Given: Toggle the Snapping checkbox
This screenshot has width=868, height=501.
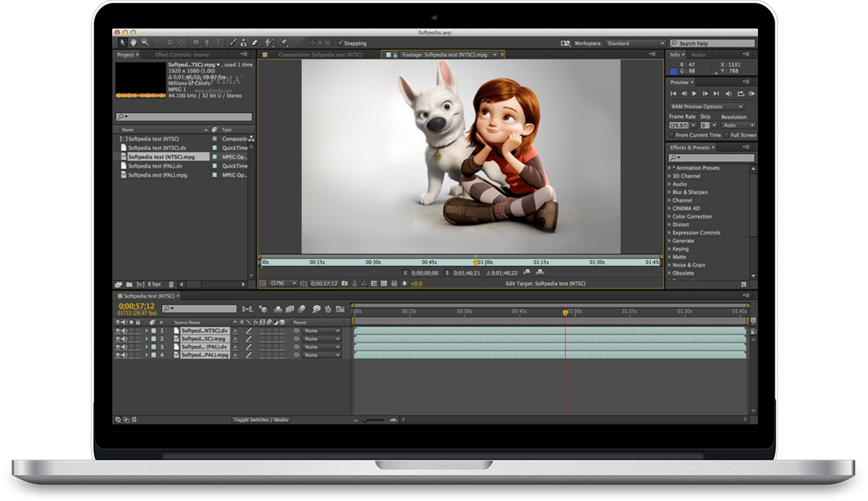Looking at the screenshot, I should (x=339, y=43).
